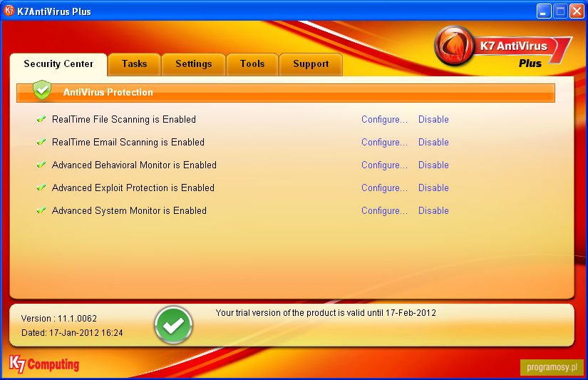This screenshot has height=380, width=588.
Task: Configure Advanced Exploit Protection
Action: [384, 188]
